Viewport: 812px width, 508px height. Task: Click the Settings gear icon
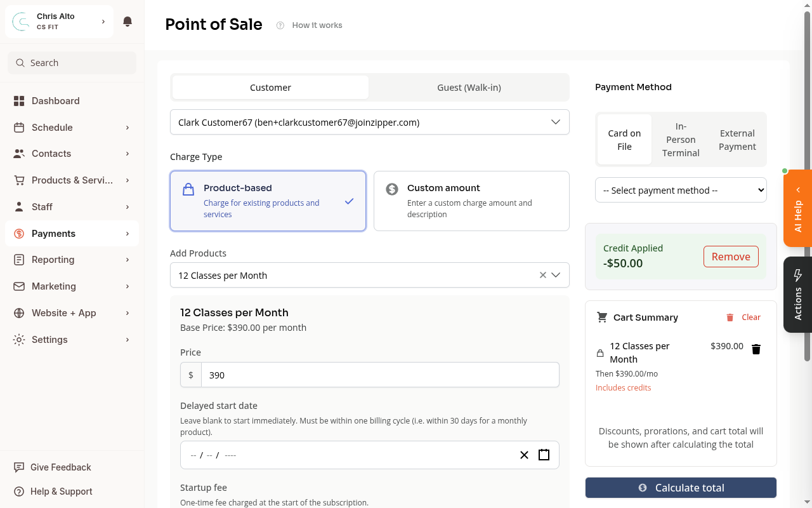tap(19, 340)
